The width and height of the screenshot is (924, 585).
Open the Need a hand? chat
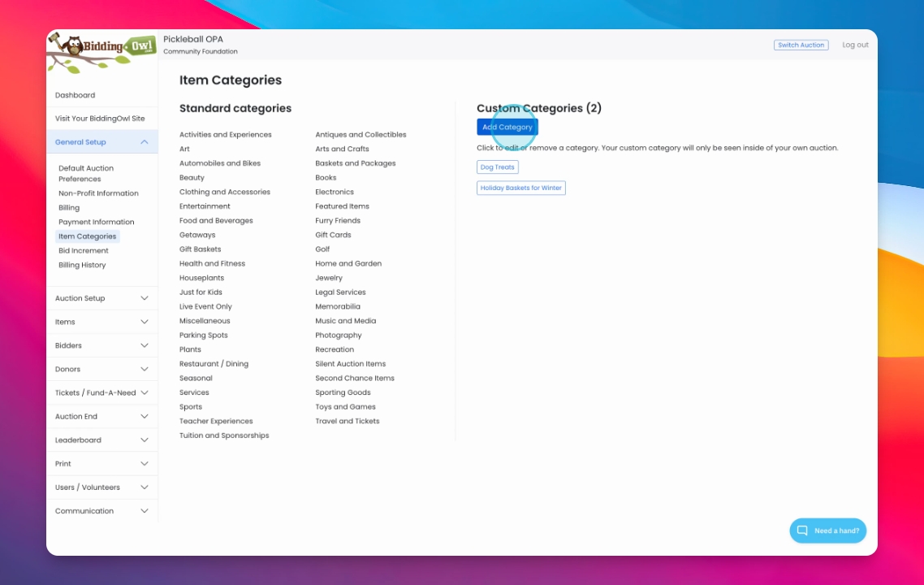click(x=828, y=531)
